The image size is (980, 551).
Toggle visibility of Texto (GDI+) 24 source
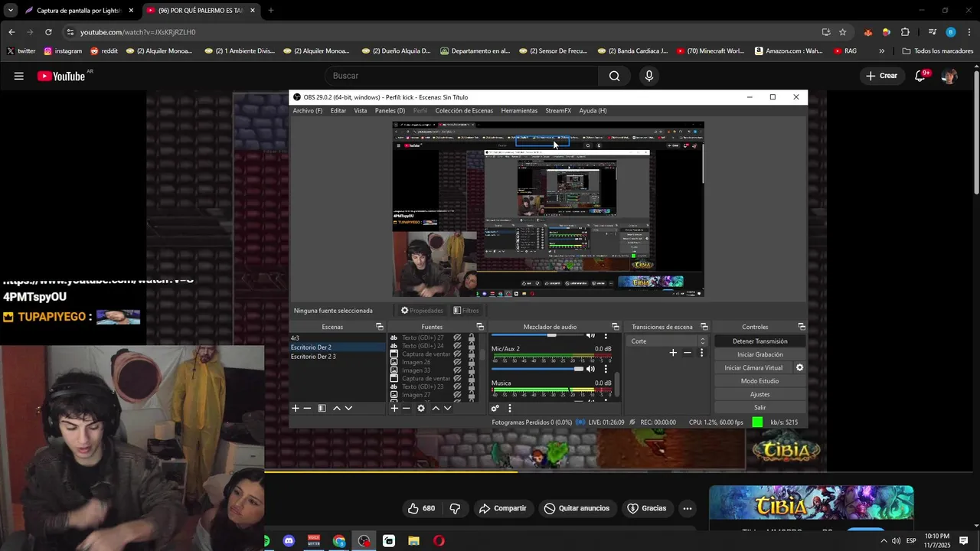coord(457,346)
